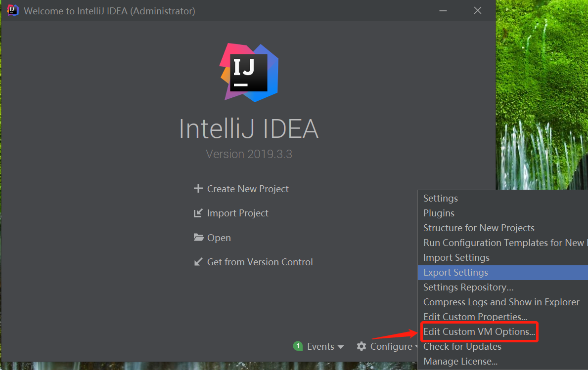Select Settings from the Configure menu
This screenshot has width=588, height=370.
tap(441, 198)
